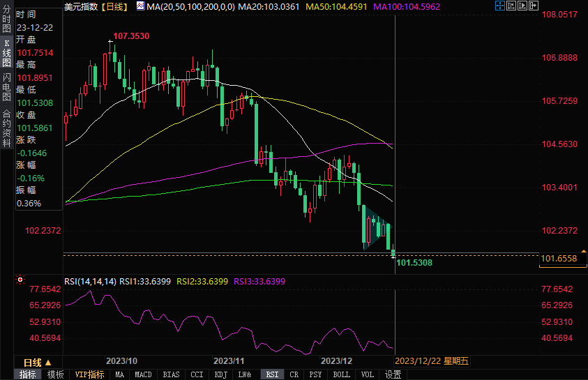Click RSI(14,14,14) indicator parameters label
The height and width of the screenshot is (380, 588).
(90, 282)
